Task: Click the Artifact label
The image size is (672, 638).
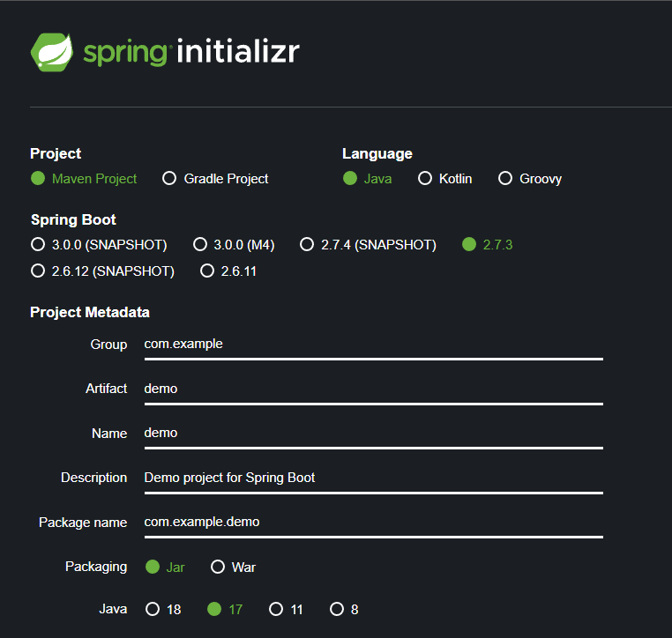Action: point(107,389)
